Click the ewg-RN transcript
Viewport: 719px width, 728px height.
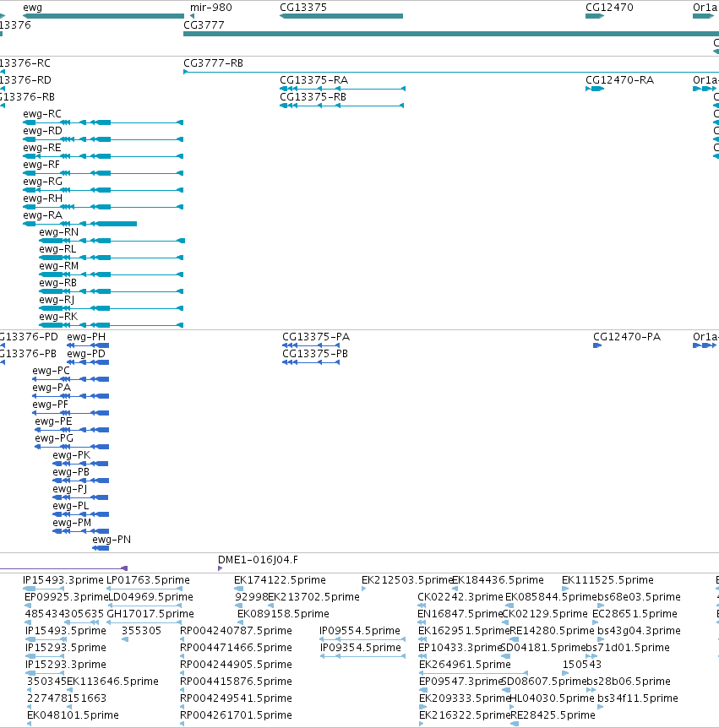tap(112, 241)
